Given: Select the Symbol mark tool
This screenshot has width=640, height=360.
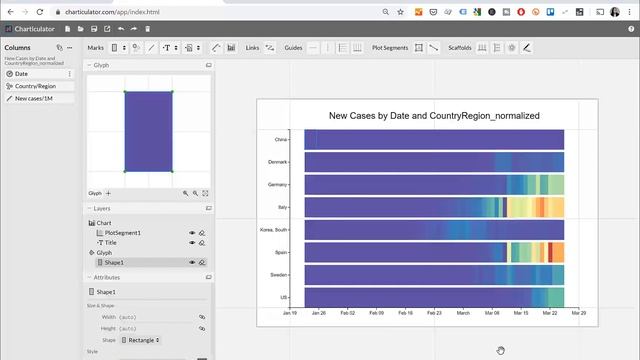Looking at the screenshot, I should [136, 48].
